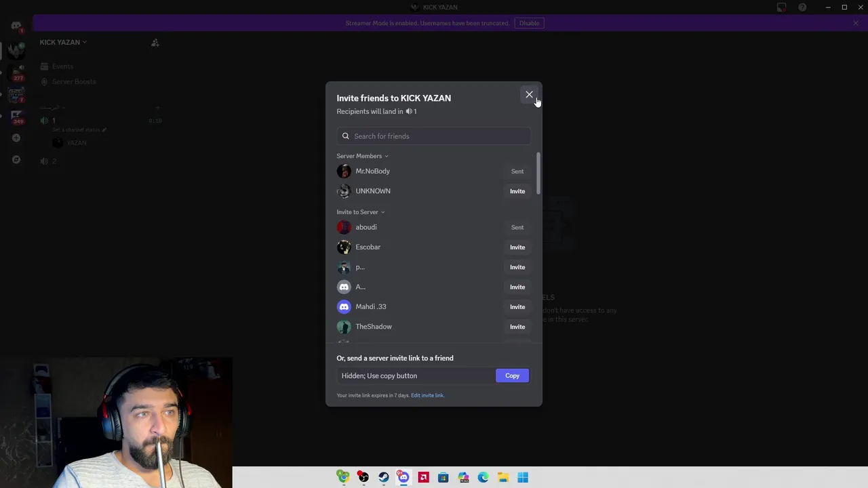
Task: Click the create channel plus icon
Action: 157,107
